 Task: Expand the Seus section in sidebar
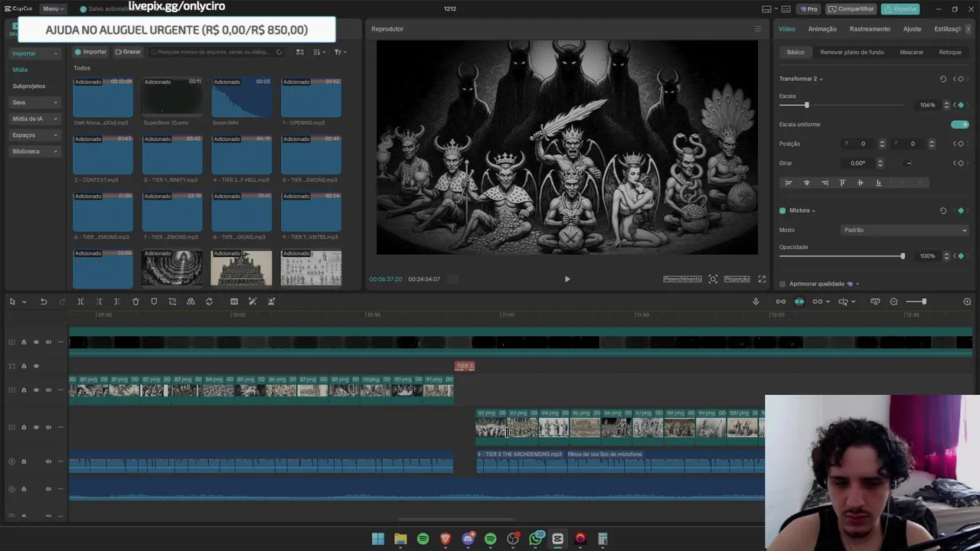35,103
